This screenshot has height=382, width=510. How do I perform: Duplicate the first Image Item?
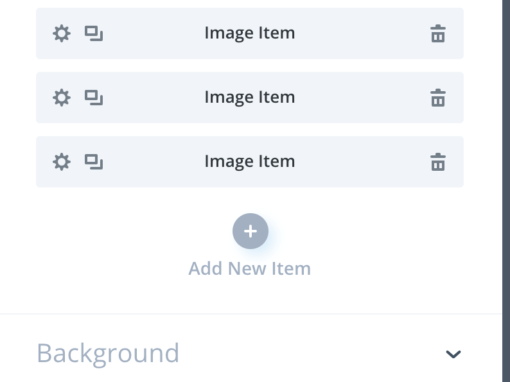[x=94, y=34]
